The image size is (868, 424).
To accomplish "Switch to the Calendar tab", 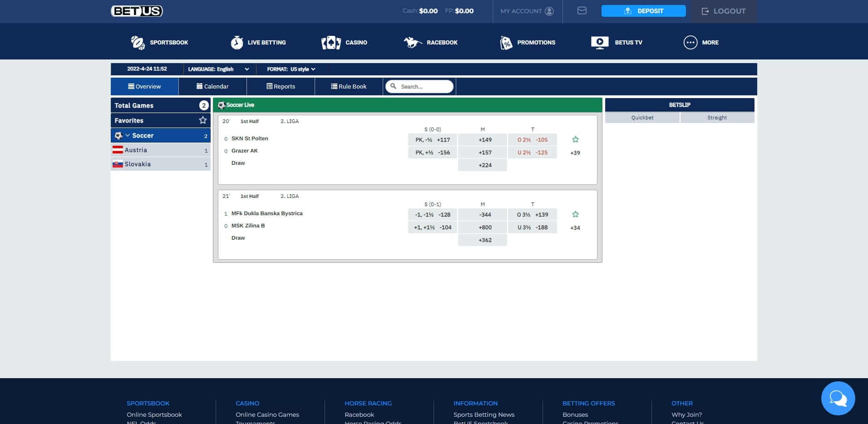I will 212,86.
